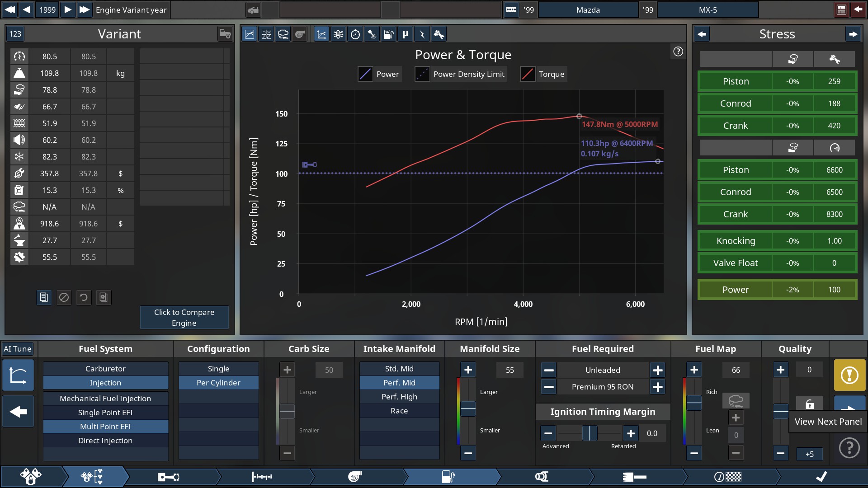This screenshot has width=868, height=488.
Task: Choose Multi Point EFI
Action: click(x=105, y=427)
